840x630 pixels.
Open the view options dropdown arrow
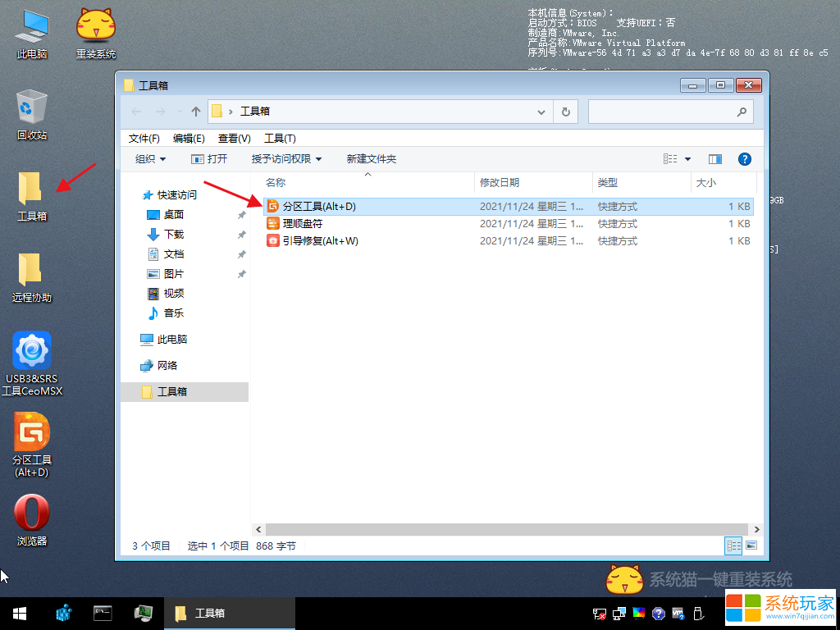click(688, 159)
